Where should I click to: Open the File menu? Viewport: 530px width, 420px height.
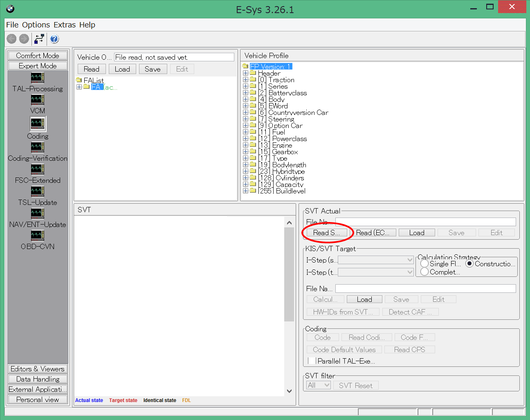12,25
